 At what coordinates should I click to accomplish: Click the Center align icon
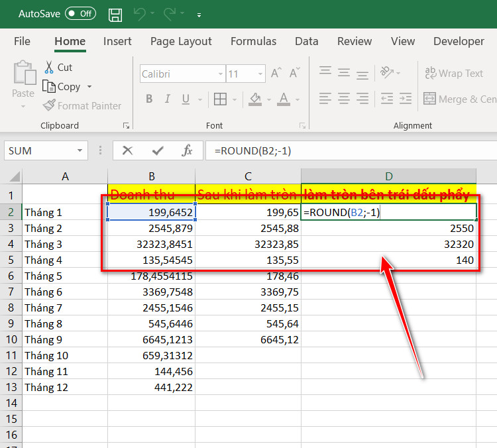[343, 99]
